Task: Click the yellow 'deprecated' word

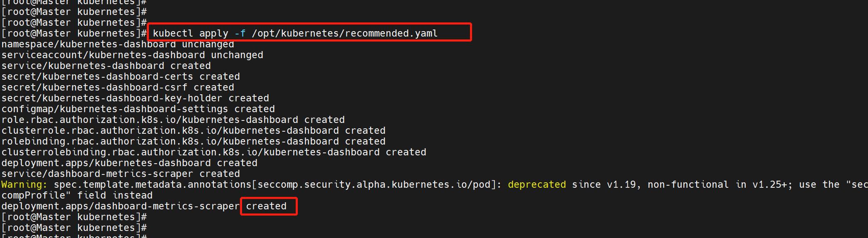Action: click(x=537, y=184)
